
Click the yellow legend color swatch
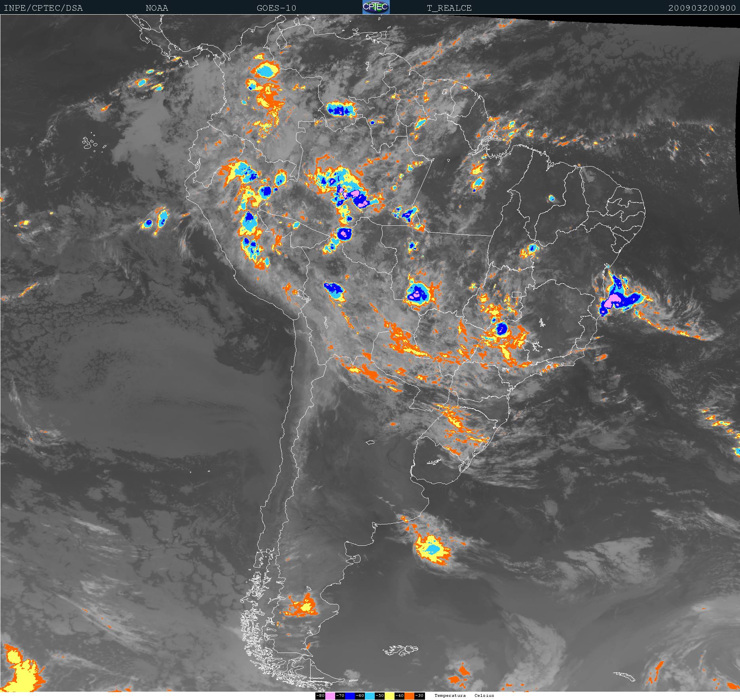389,696
